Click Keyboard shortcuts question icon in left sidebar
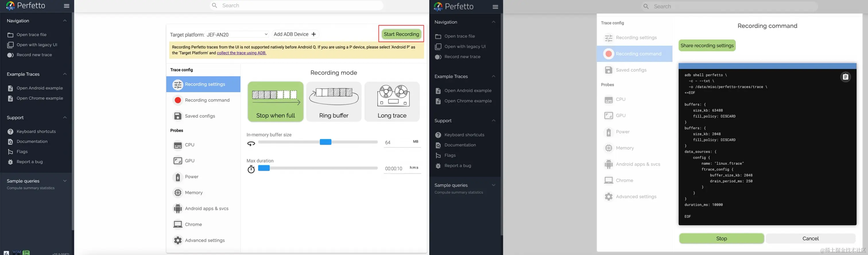 tap(10, 131)
